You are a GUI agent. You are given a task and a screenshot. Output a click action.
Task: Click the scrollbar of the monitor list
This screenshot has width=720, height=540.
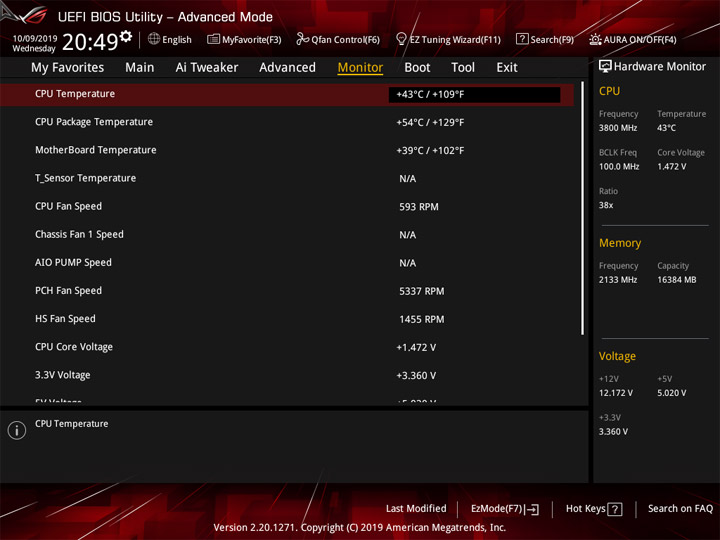point(583,208)
